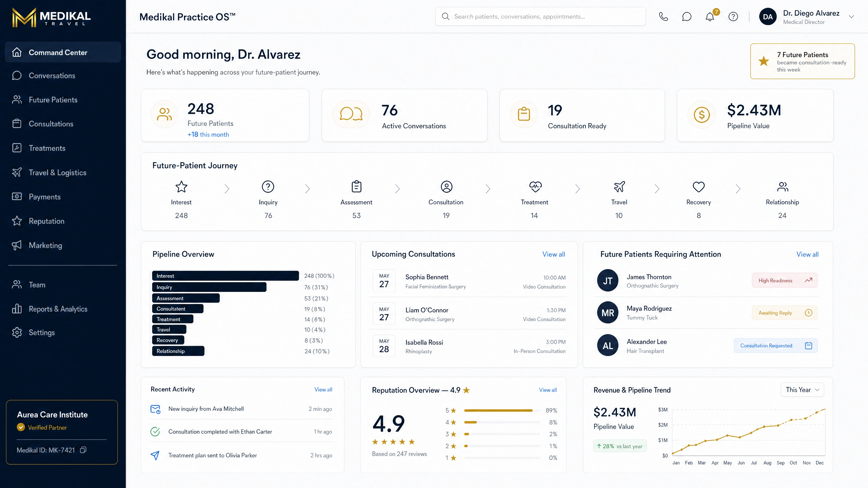
Task: Click the Treatment heartbeat stage icon
Action: point(535,187)
